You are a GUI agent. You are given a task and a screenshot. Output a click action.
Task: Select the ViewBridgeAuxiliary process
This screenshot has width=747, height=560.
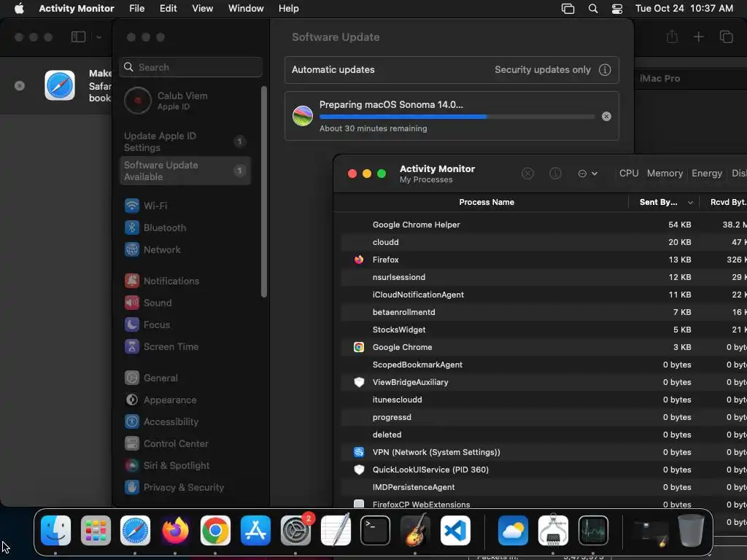[543, 382]
